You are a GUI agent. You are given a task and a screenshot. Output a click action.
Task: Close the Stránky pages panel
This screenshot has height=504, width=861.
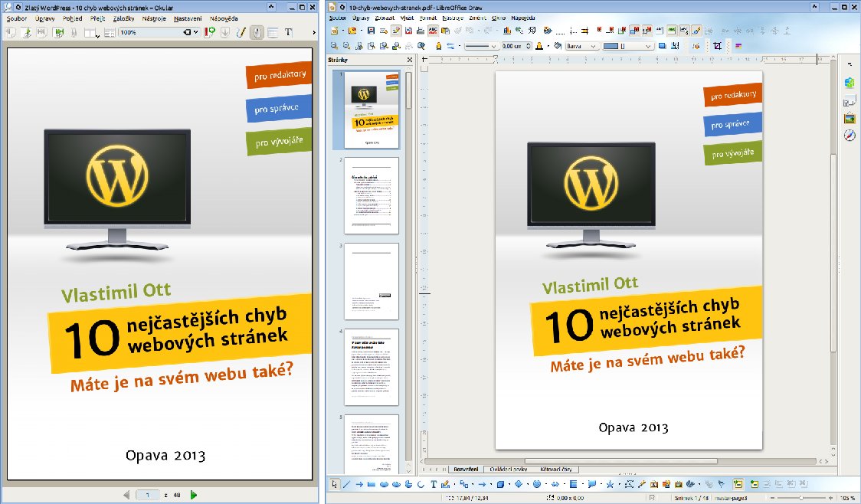coord(410,60)
